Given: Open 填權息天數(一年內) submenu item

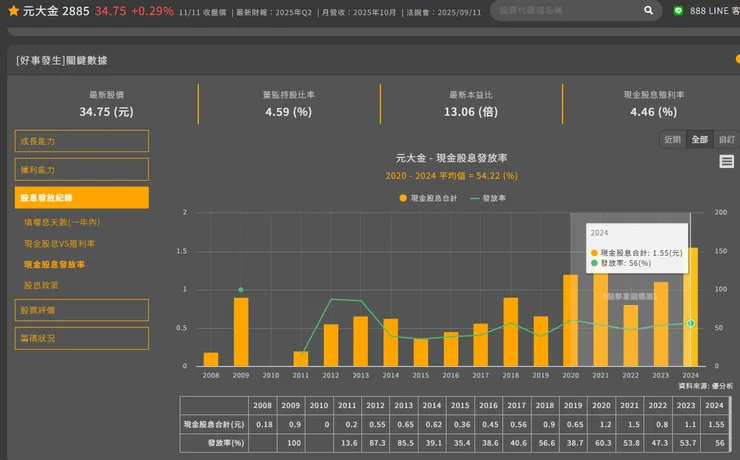Looking at the screenshot, I should pyautogui.click(x=62, y=222).
